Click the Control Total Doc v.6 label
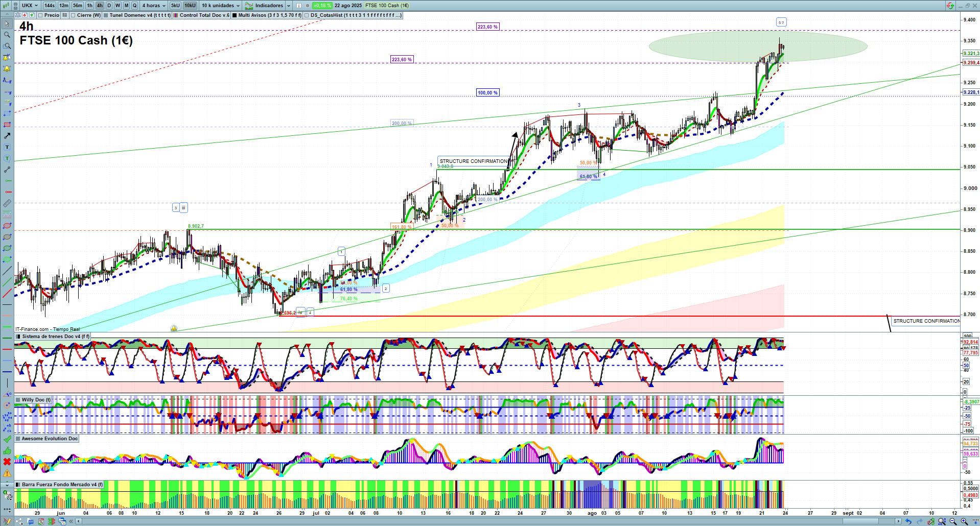This screenshot has width=980, height=526. [x=204, y=15]
